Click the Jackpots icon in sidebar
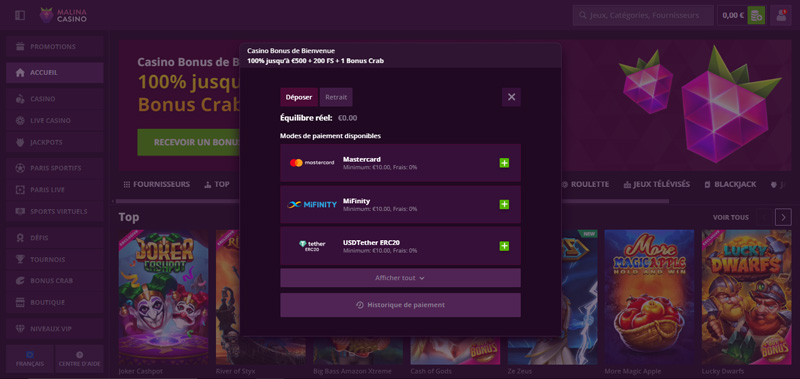Screen dimensions: 800x379 (x=20, y=142)
